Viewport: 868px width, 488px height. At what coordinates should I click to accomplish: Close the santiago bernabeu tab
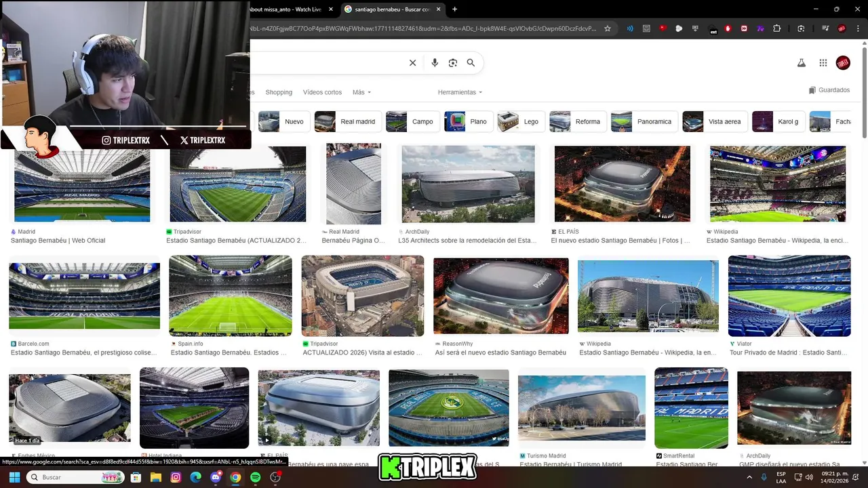[439, 9]
